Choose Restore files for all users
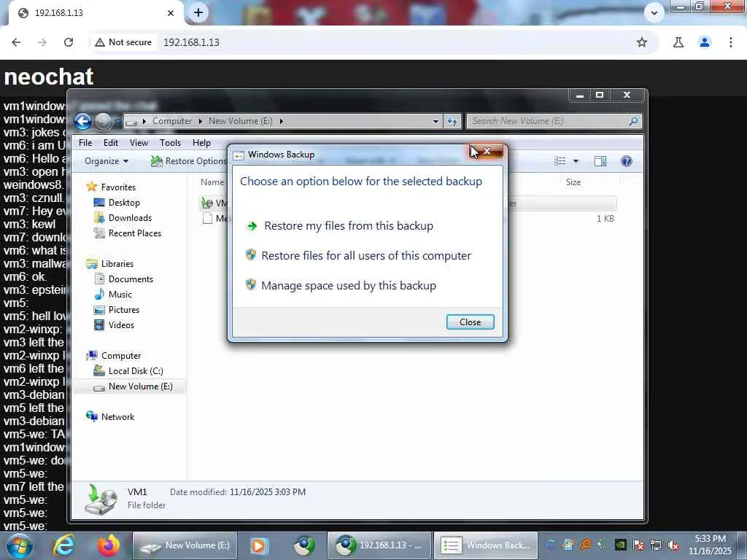 coord(366,256)
